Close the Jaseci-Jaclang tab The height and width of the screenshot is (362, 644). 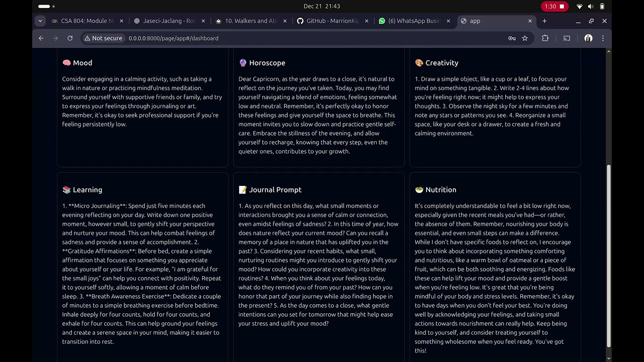[203, 21]
